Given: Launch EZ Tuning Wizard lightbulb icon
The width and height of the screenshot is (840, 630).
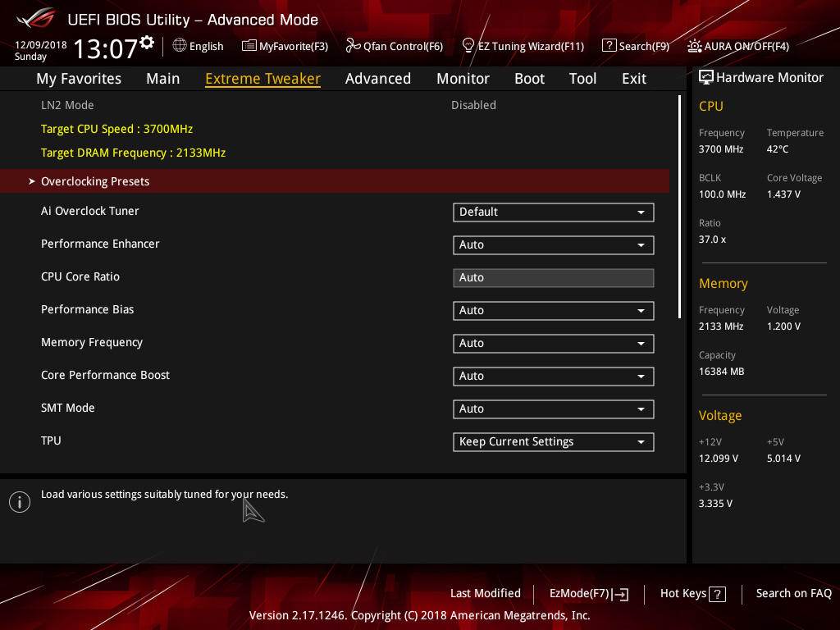Looking at the screenshot, I should (468, 46).
